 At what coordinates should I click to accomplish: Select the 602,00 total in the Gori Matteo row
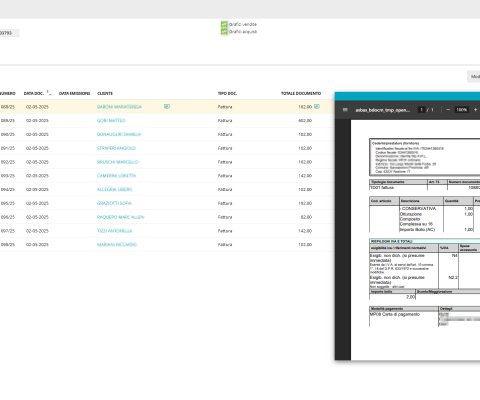click(x=305, y=120)
